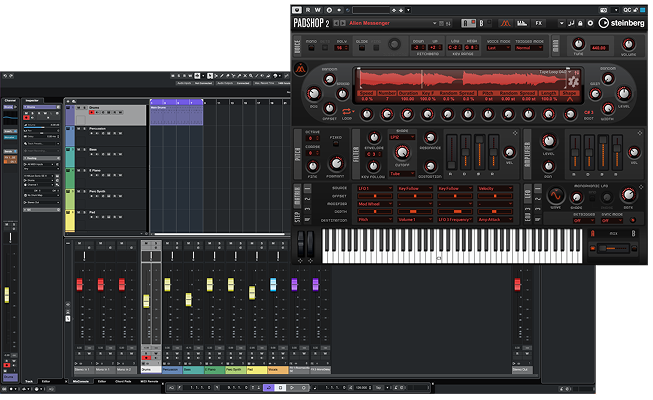Click the grain oscillator logo icon
Image resolution: width=653 pixels, height=400 pixels.
301,68
